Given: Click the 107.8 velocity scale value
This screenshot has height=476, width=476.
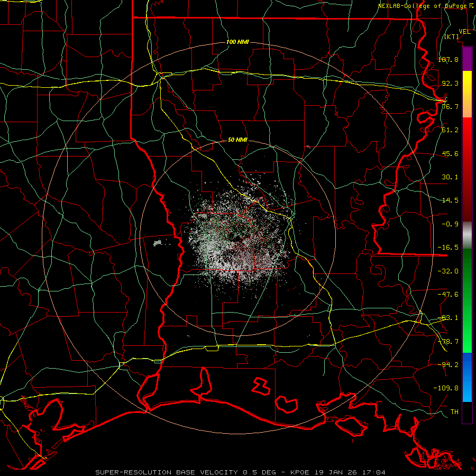Looking at the screenshot, I should pos(448,59).
